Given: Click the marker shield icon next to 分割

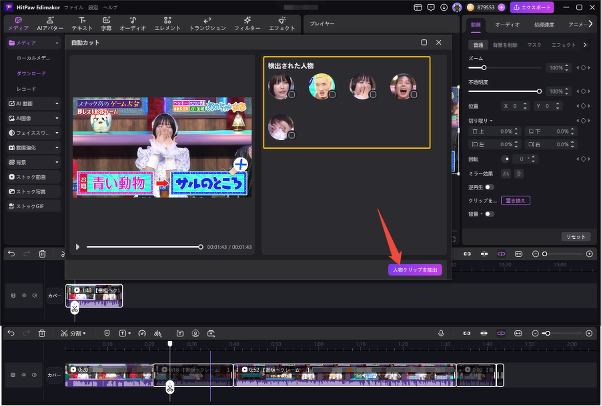Looking at the screenshot, I should (x=107, y=333).
